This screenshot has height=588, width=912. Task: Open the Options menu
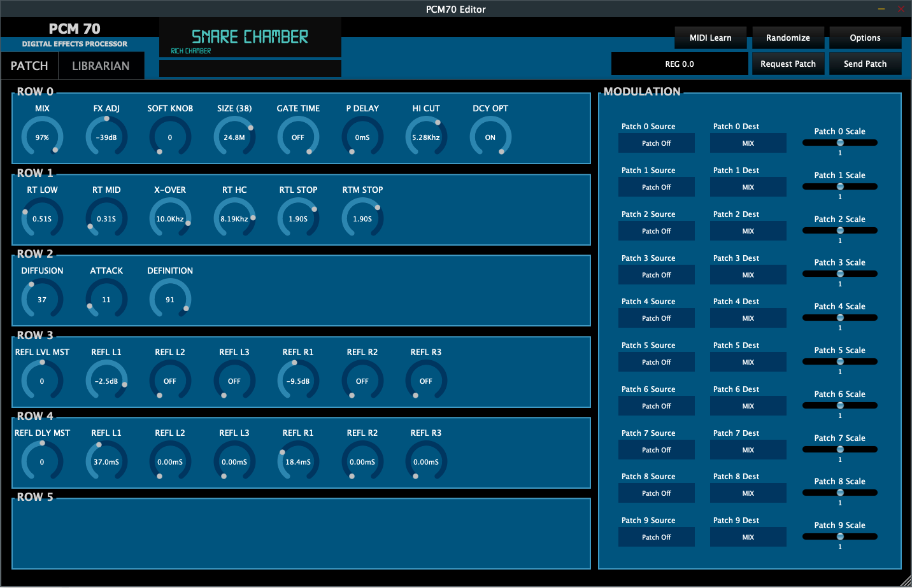coord(866,38)
